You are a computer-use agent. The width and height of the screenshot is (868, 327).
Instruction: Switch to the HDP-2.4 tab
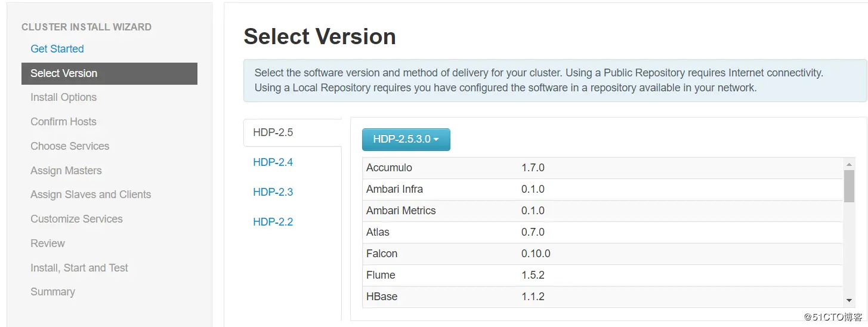[273, 162]
